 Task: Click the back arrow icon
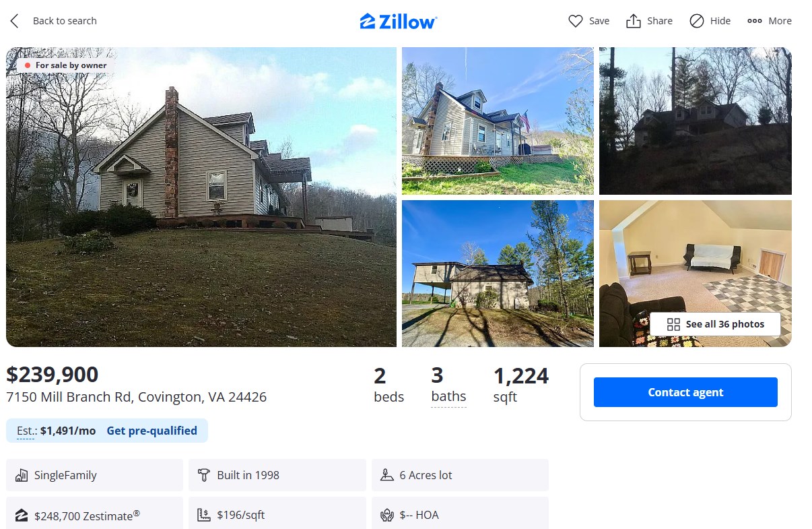(14, 21)
